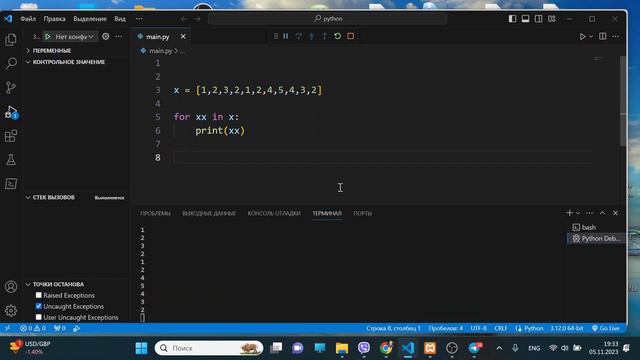Viewport: 640px width, 360px height.
Task: Open debug configuration dropdown Нет конфигураций
Action: point(75,36)
